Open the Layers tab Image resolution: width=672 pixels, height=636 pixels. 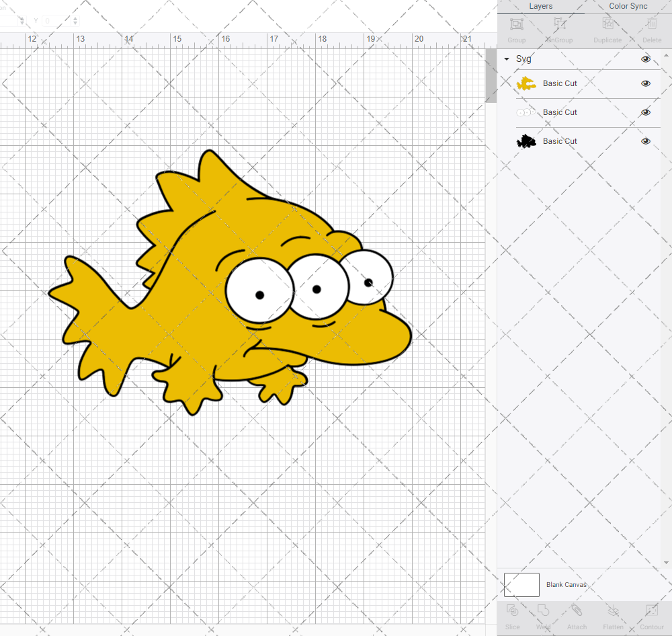[540, 6]
